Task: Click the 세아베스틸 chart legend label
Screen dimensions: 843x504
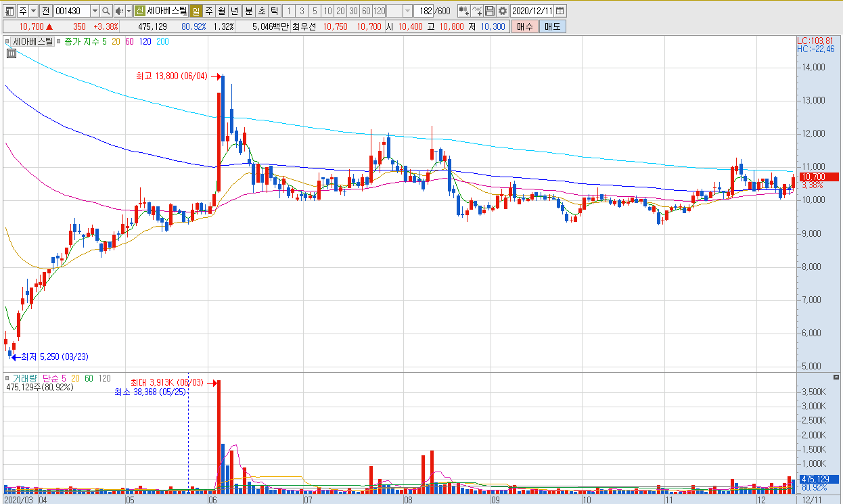Action: click(x=32, y=42)
